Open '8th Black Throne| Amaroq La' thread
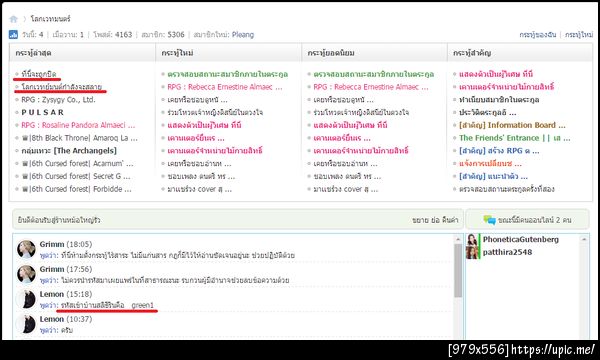The width and height of the screenshot is (600, 360). (x=80, y=138)
